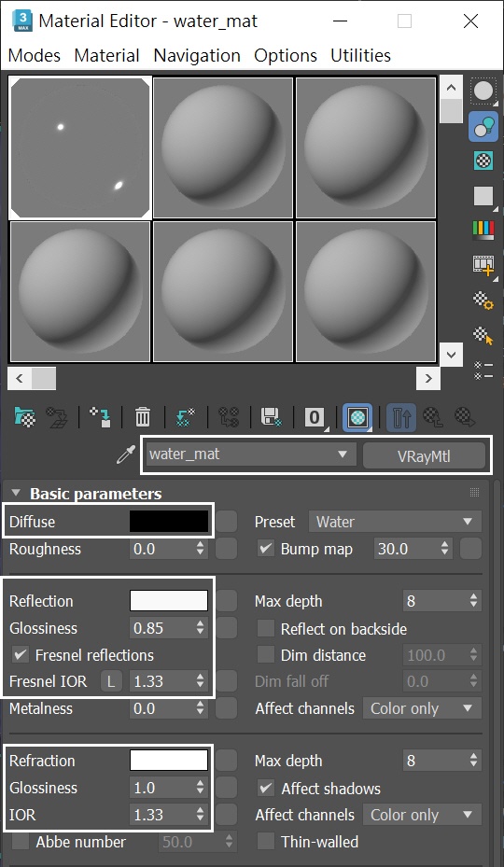The image size is (504, 867).
Task: Open the Modes menu
Action: click(35, 55)
